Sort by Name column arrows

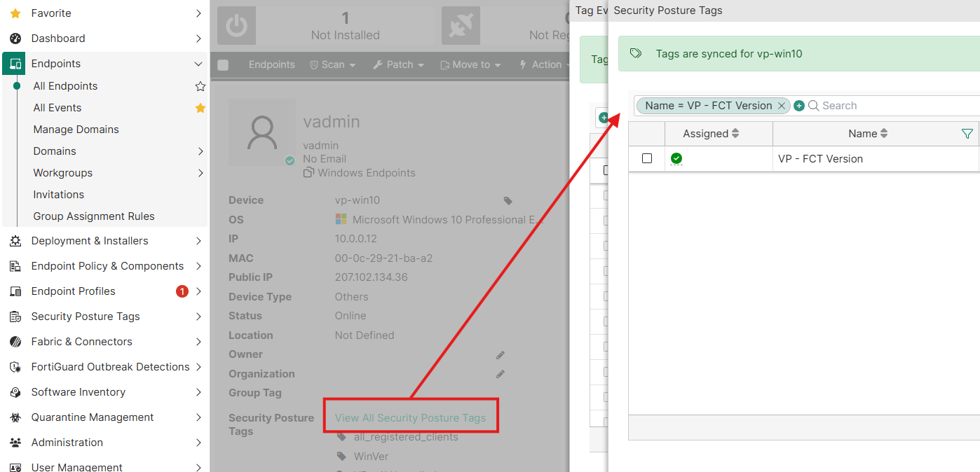click(884, 133)
